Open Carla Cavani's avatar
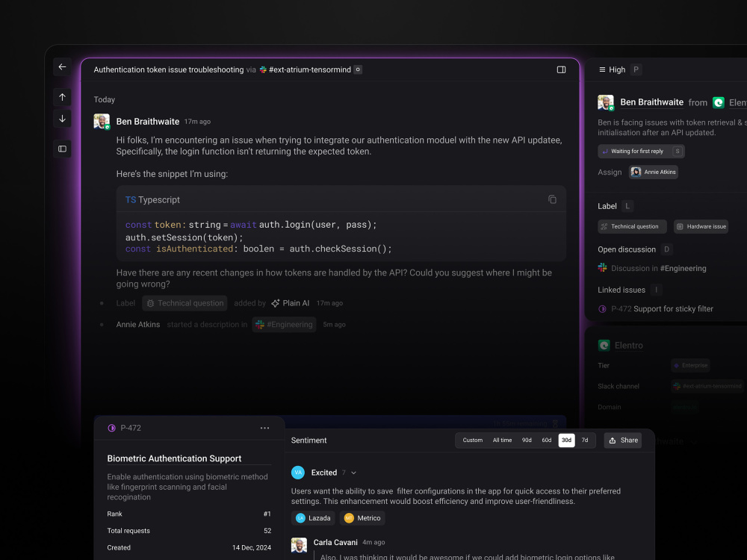 click(300, 545)
